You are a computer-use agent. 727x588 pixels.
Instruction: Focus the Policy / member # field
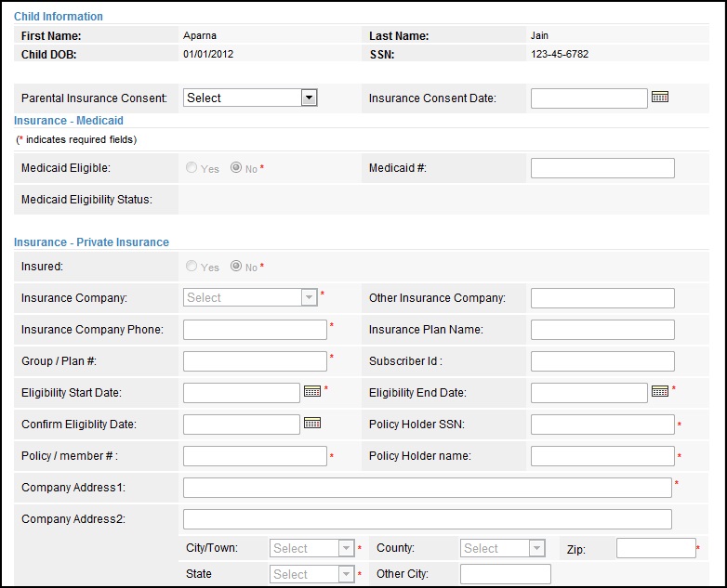255,456
